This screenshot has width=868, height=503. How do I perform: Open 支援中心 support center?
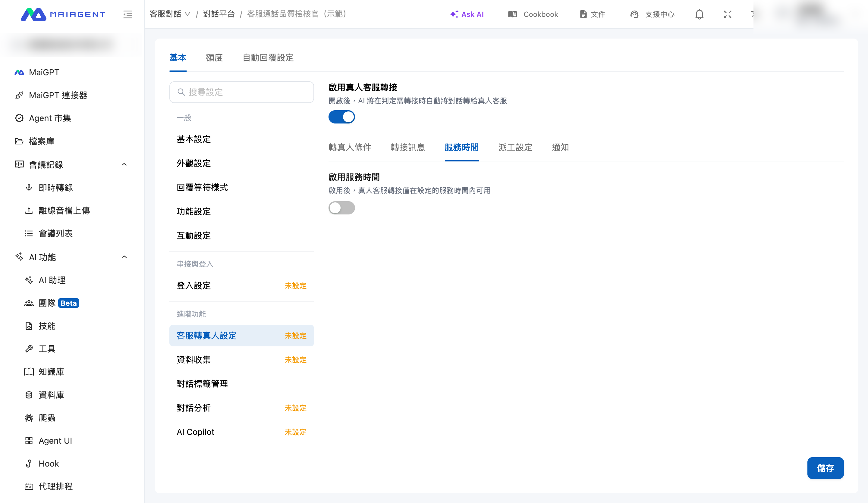653,14
